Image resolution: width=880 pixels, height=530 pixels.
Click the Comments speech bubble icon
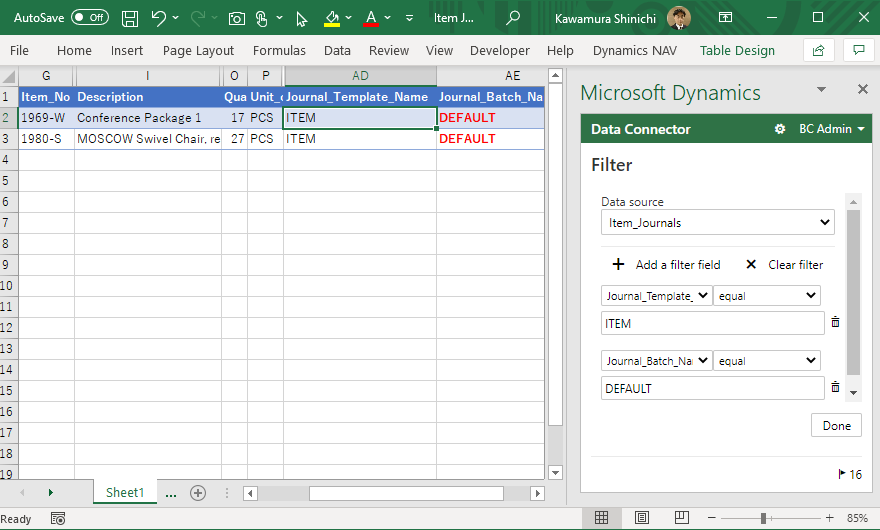point(859,51)
